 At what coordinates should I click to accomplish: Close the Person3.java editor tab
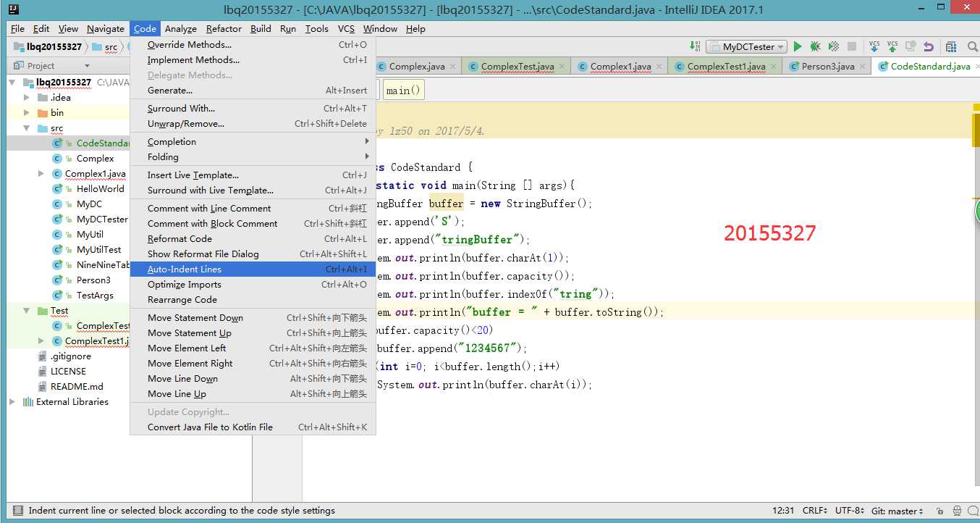[x=863, y=67]
